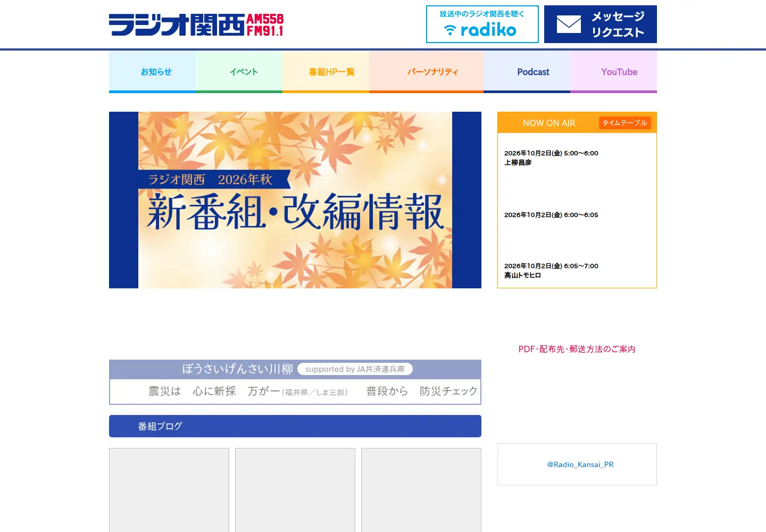This screenshot has height=532, width=766.
Task: Open the 番組HP一覧 menu item
Action: pyautogui.click(x=326, y=72)
